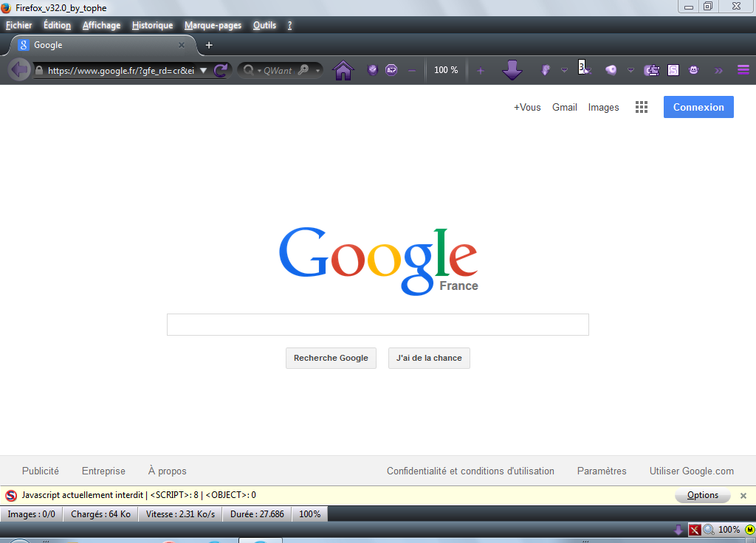Zoom in with the plus button
Screen dimensions: 756x543
[480, 71]
